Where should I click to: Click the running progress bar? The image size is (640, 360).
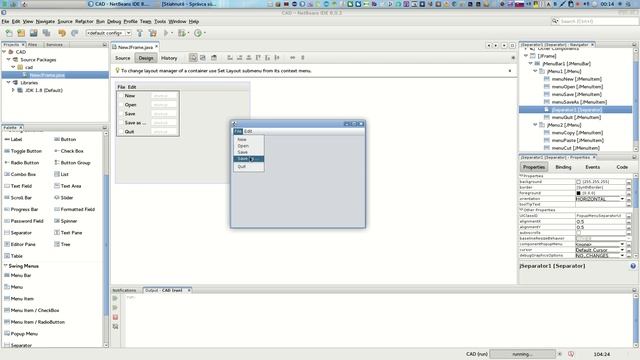(522, 354)
